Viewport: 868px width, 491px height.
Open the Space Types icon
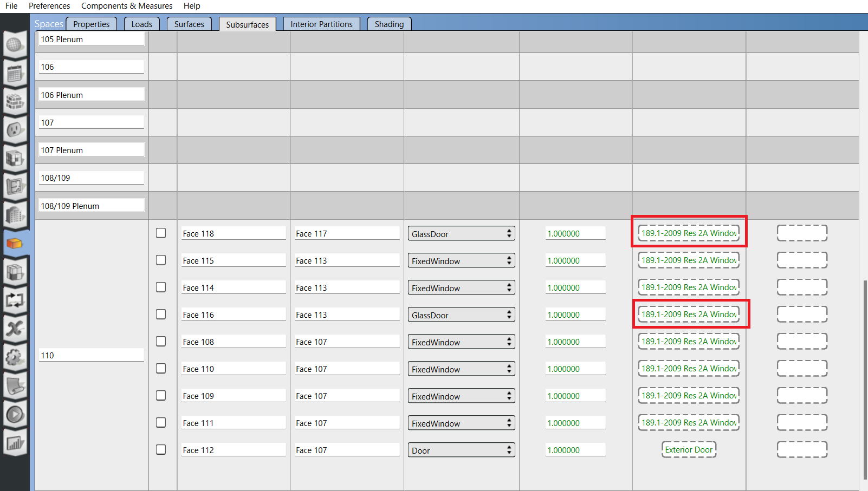(x=15, y=158)
